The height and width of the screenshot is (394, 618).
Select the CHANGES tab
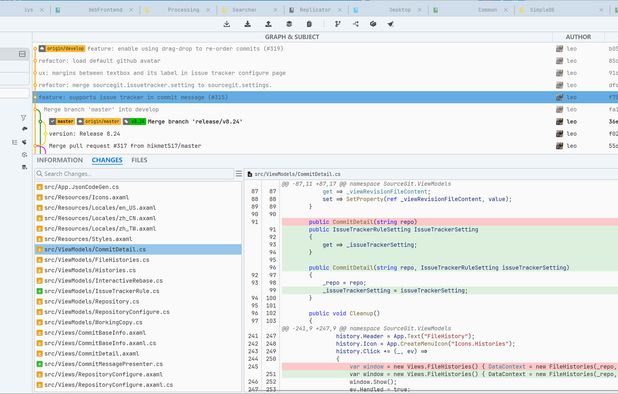pyautogui.click(x=107, y=160)
